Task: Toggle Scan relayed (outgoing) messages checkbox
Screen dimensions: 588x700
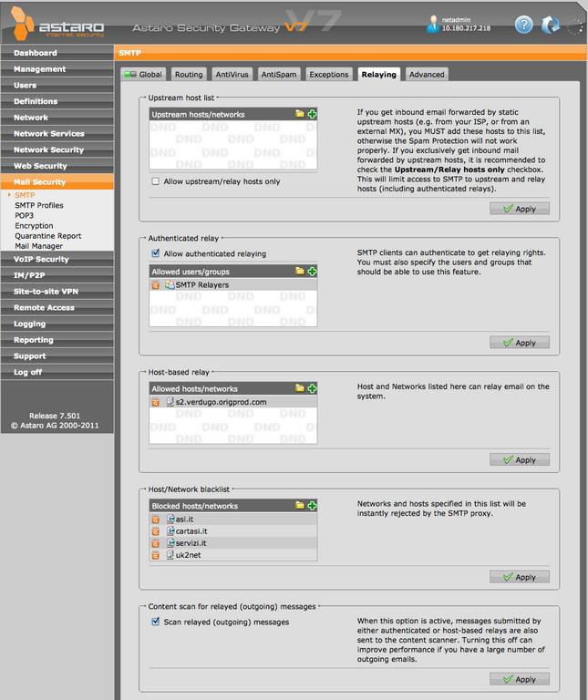Action: click(x=156, y=622)
